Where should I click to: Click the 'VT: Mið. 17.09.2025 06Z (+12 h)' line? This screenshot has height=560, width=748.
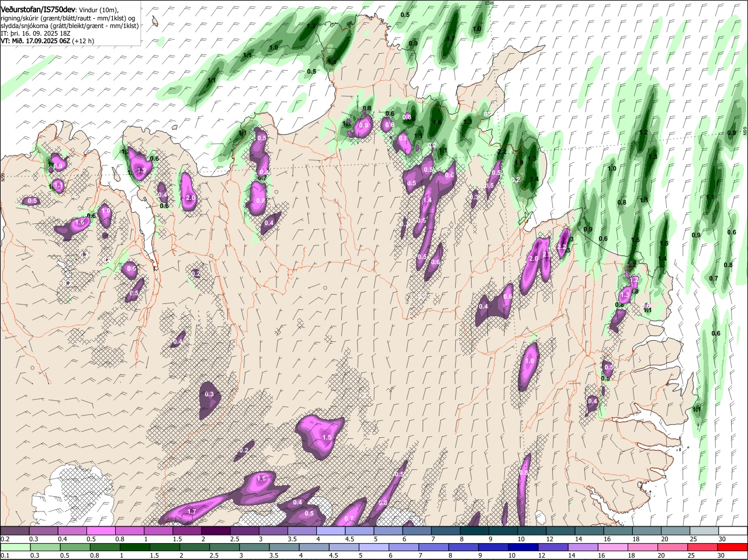pyautogui.click(x=47, y=41)
